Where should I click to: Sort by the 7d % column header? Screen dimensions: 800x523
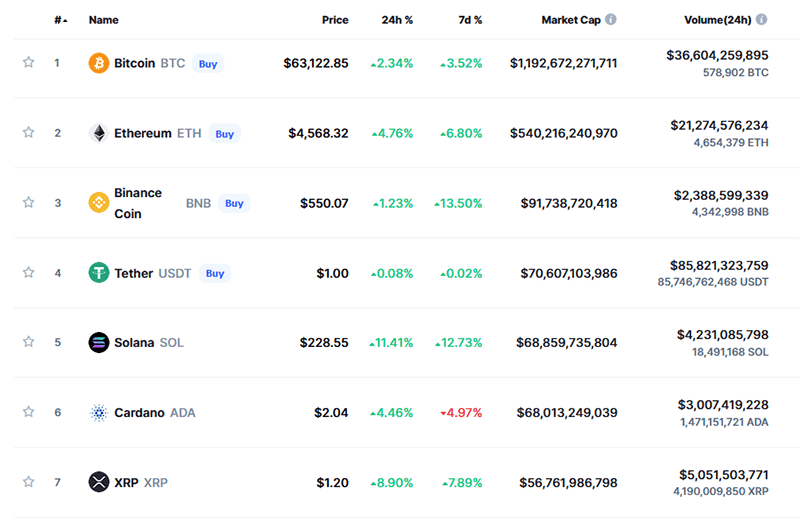point(470,20)
